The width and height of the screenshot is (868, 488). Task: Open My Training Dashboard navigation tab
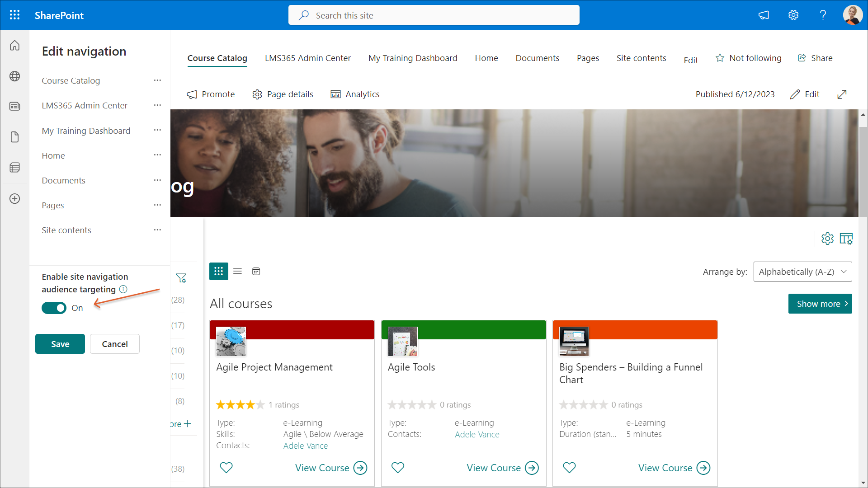point(412,58)
